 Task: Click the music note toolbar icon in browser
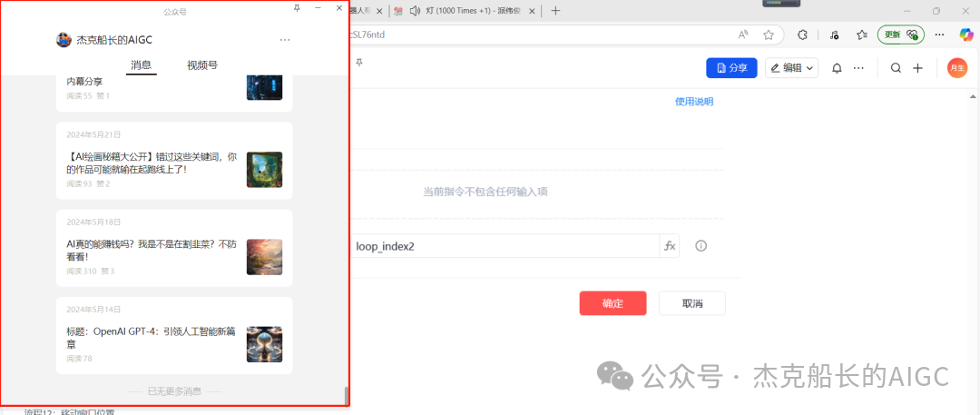coord(834,35)
